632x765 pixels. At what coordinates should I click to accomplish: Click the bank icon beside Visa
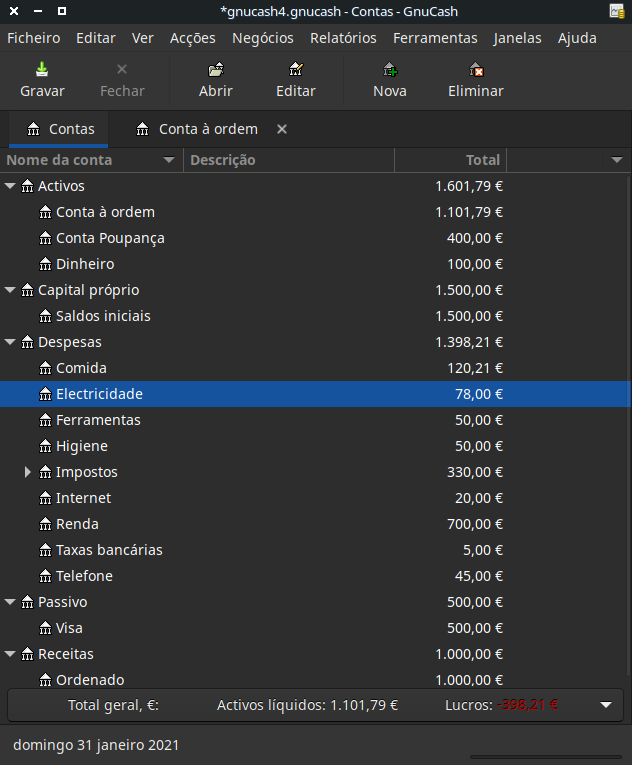point(45,628)
